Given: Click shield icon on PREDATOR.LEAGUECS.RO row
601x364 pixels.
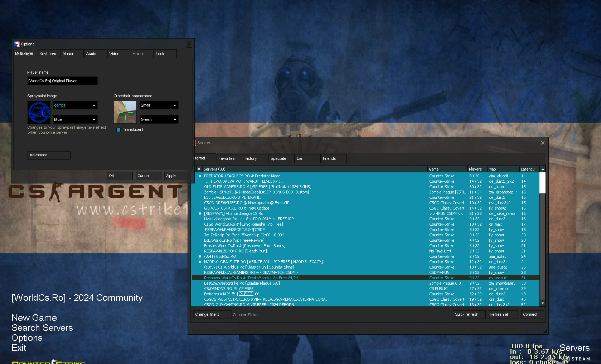Looking at the screenshot, I should (200, 176).
